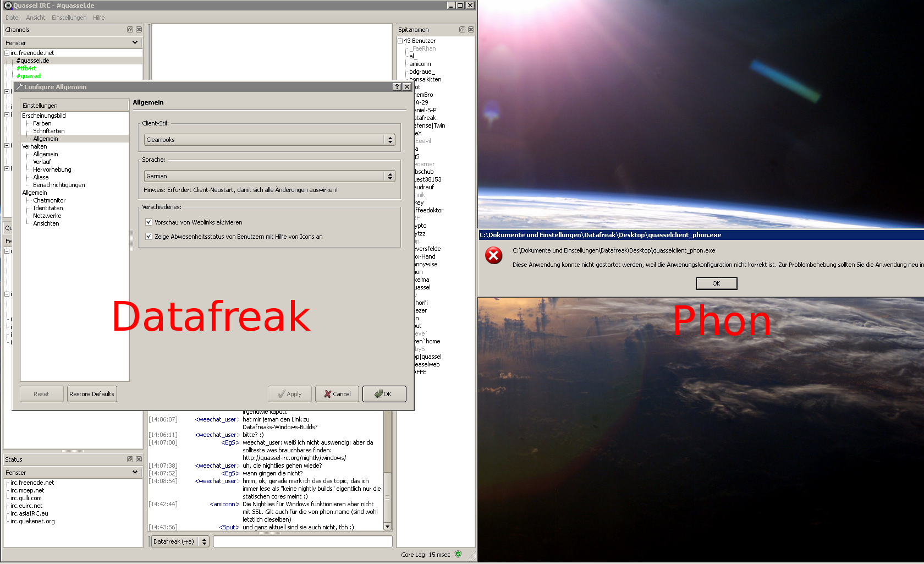Click the wrench icon in Configure title
This screenshot has height=564, width=924.
tap(19, 87)
